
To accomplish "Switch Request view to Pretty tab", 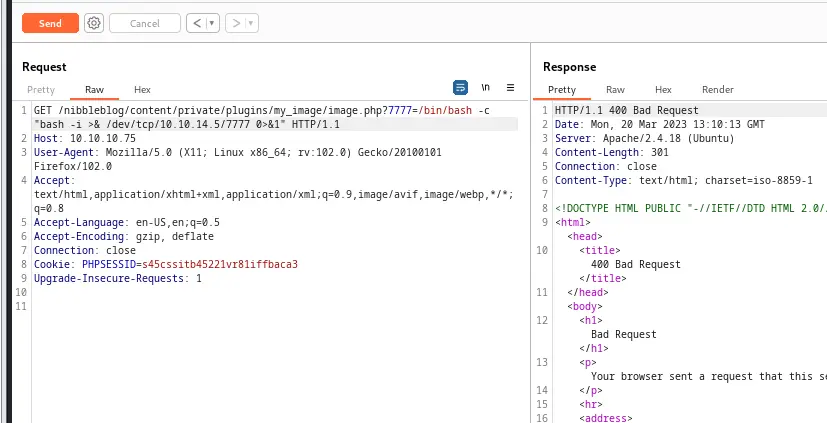I will [41, 90].
